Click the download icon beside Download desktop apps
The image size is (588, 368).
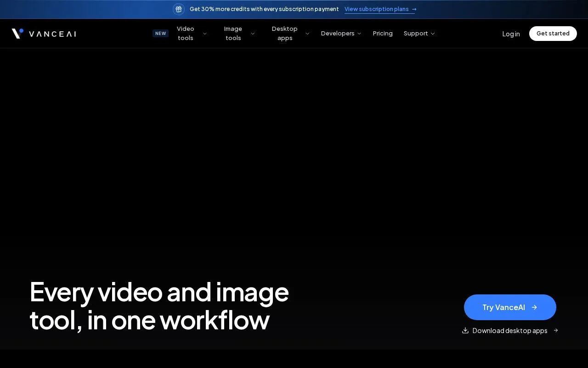[465, 330]
